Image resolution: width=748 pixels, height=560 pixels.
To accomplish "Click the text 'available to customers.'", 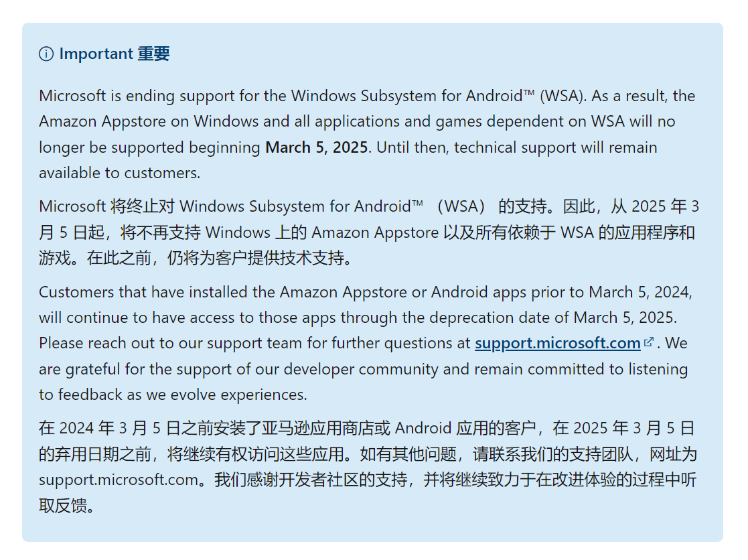I will pos(120,173).
